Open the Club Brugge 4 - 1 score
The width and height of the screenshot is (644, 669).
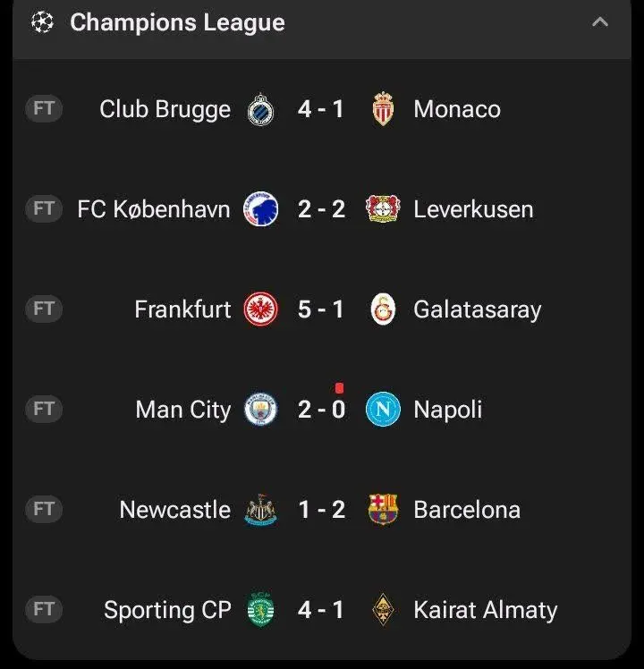pos(321,109)
